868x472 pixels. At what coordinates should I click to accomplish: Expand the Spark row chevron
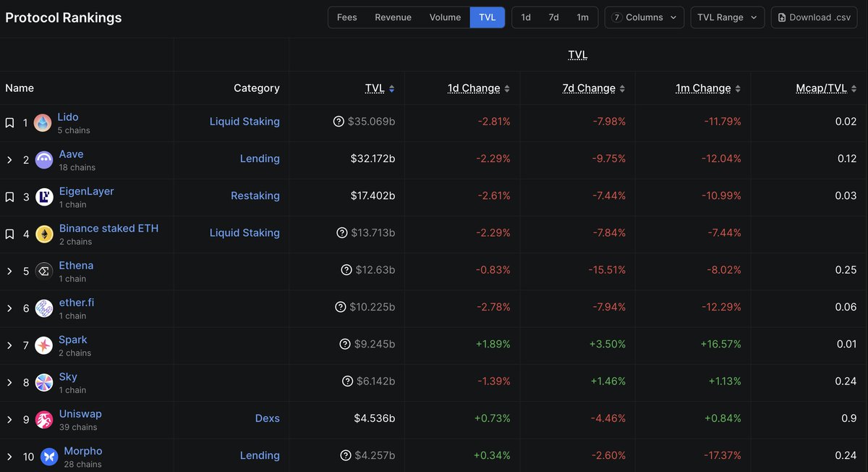point(9,345)
